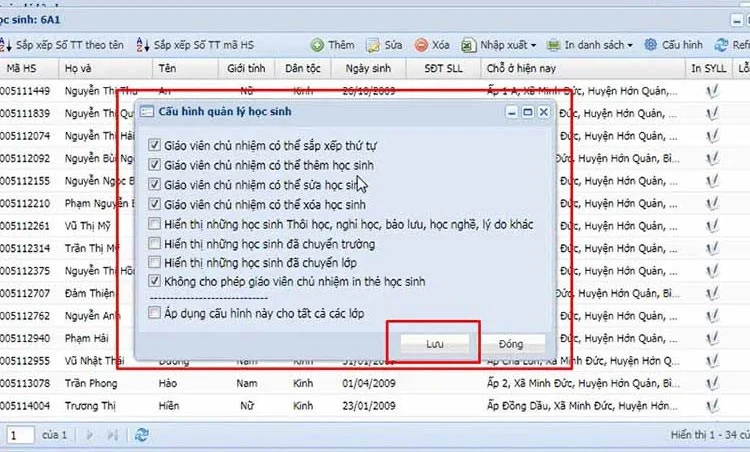Click the Sửa (edit) toolbar icon

pos(373,45)
